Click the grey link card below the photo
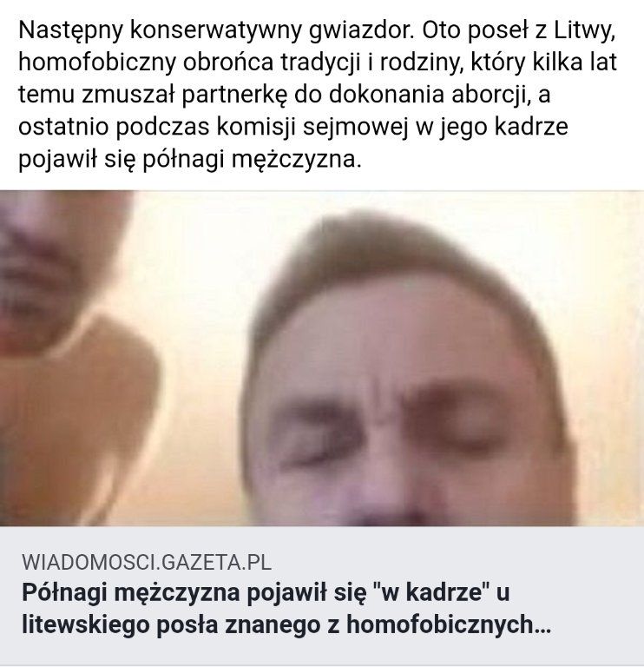This screenshot has width=644, height=667. [x=322, y=596]
